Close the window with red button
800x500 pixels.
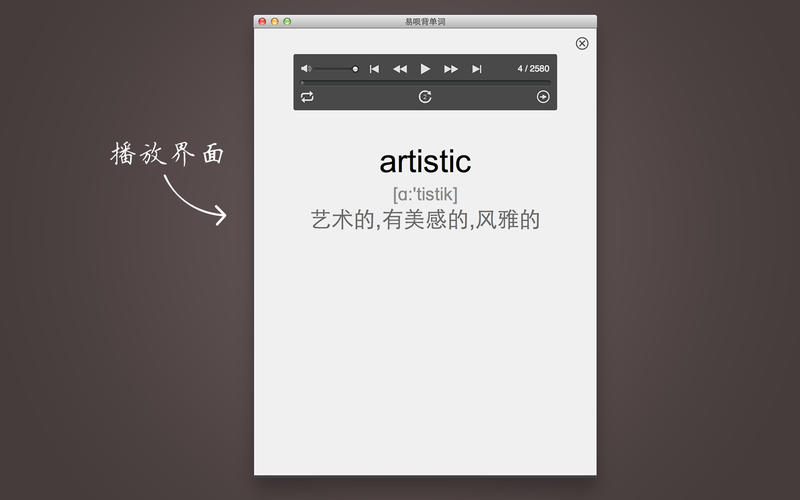262,21
